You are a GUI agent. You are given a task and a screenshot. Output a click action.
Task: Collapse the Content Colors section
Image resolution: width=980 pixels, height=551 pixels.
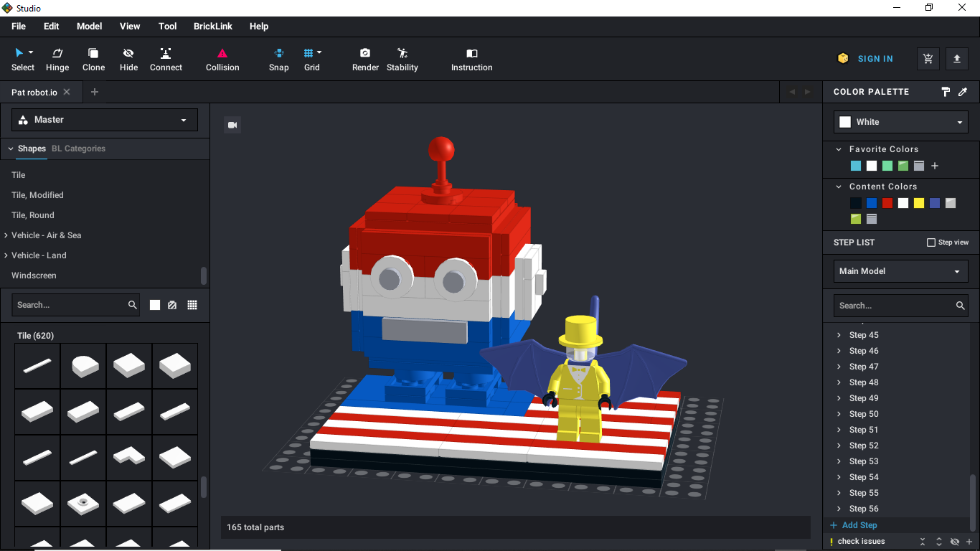839,187
